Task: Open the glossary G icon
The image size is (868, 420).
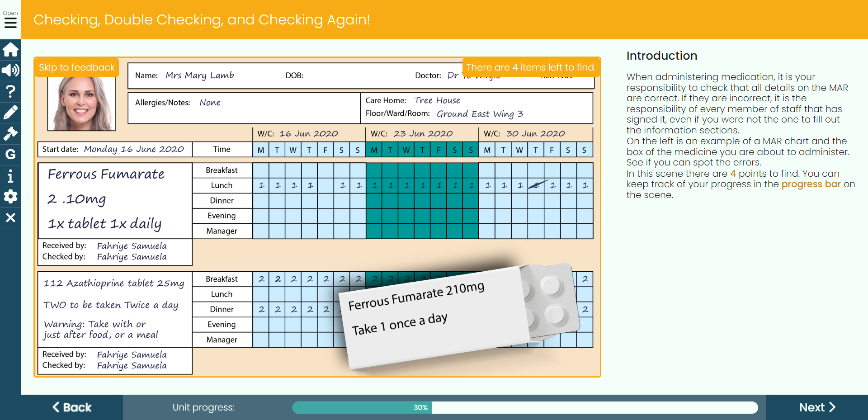Action: pyautogui.click(x=10, y=154)
